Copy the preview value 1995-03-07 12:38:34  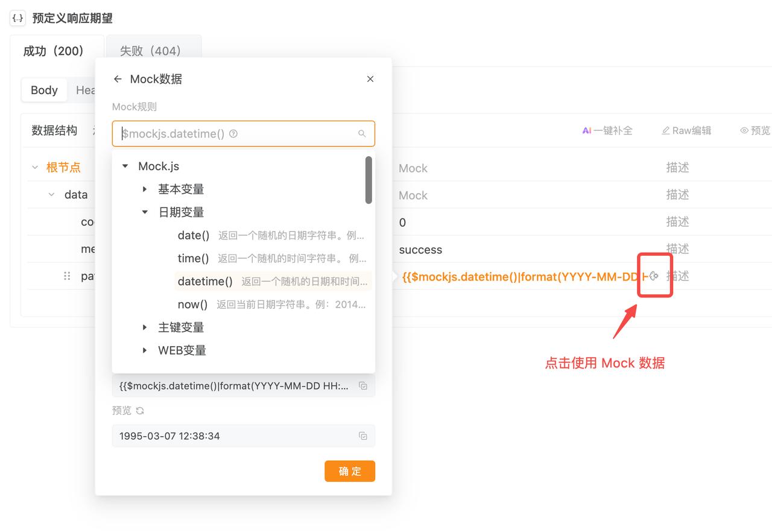(x=363, y=436)
